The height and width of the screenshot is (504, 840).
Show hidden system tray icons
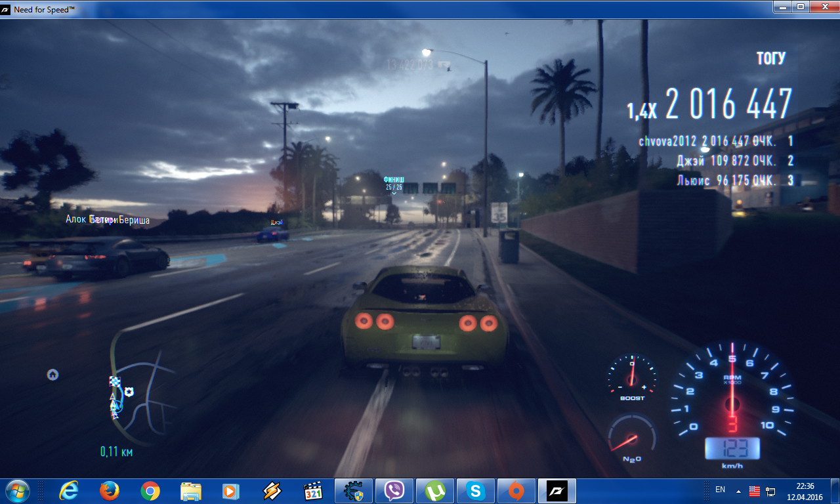[x=738, y=490]
